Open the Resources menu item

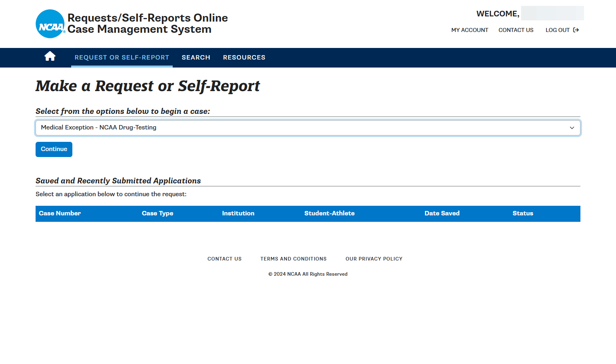(x=244, y=58)
